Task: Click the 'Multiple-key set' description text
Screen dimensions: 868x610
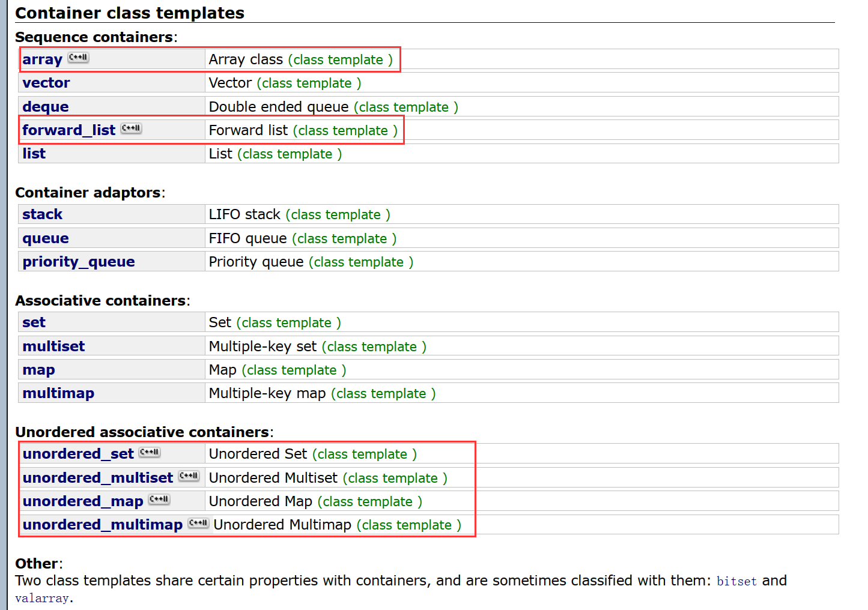Action: pos(263,346)
